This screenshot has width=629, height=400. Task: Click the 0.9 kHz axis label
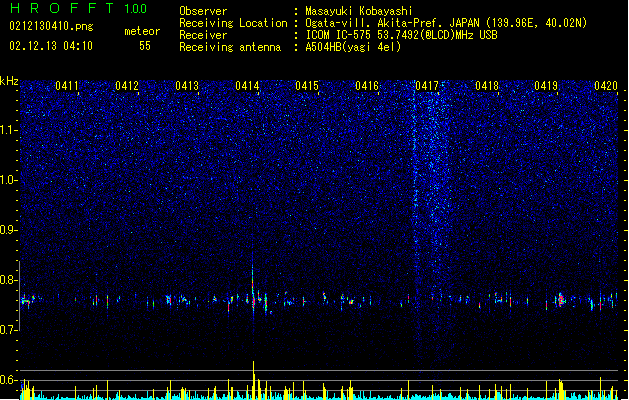(x=9, y=230)
